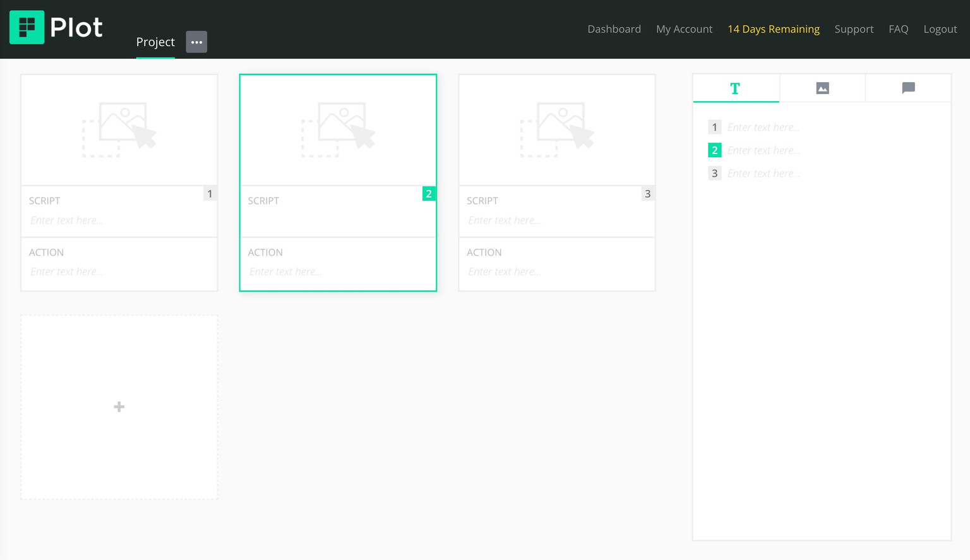This screenshot has height=560, width=970.
Task: Switch to the images panel tab
Action: click(822, 88)
